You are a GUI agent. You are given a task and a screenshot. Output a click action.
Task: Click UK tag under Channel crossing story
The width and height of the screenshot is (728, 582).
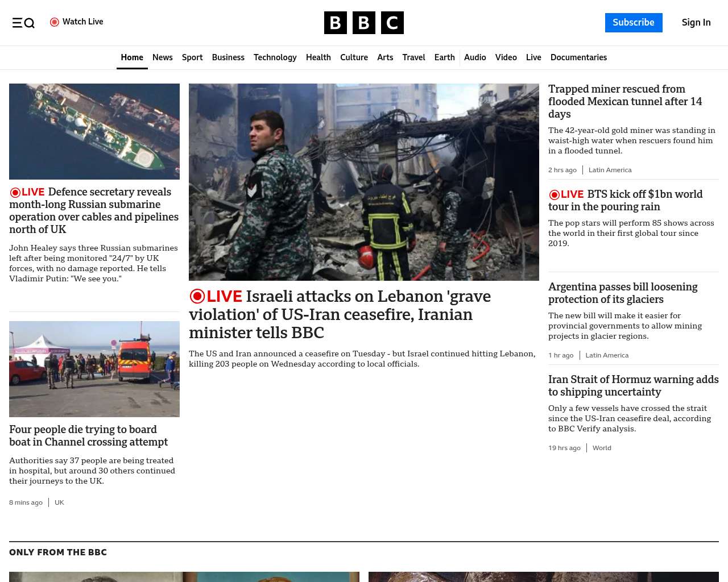point(59,502)
